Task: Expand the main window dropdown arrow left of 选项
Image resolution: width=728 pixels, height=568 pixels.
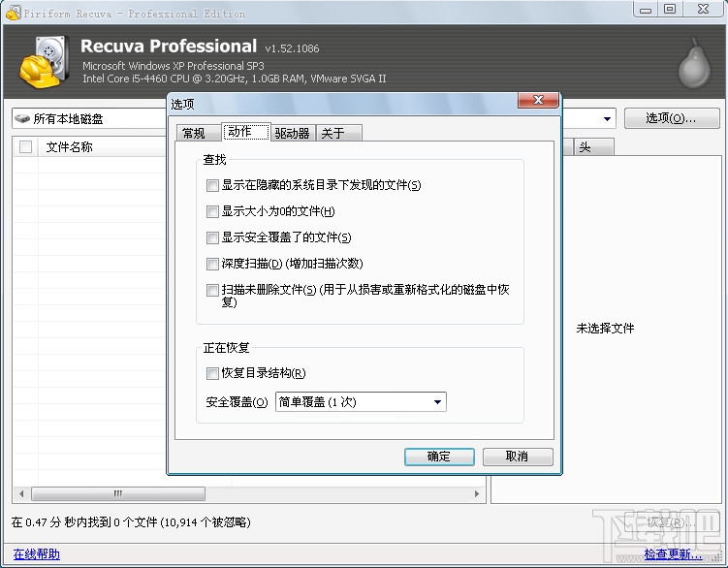Action: tap(607, 119)
